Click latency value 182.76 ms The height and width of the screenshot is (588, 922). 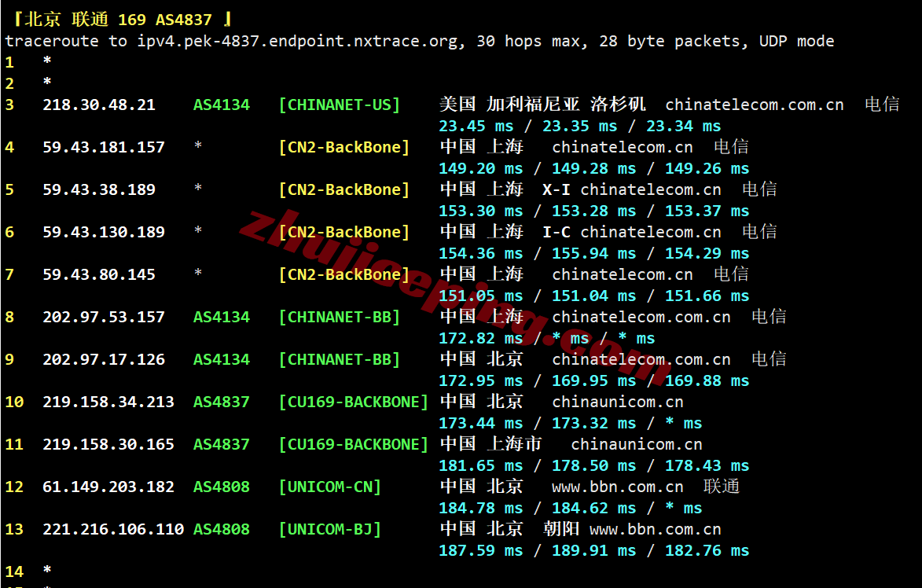tap(707, 550)
